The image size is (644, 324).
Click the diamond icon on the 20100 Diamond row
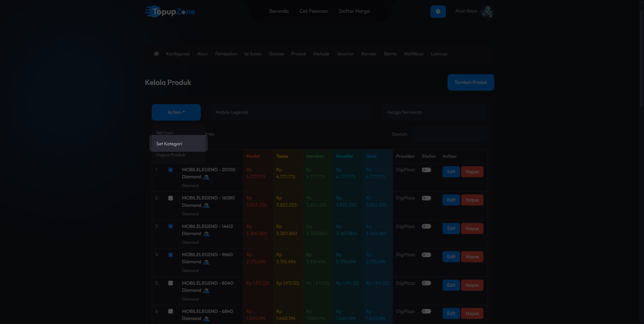tap(206, 177)
